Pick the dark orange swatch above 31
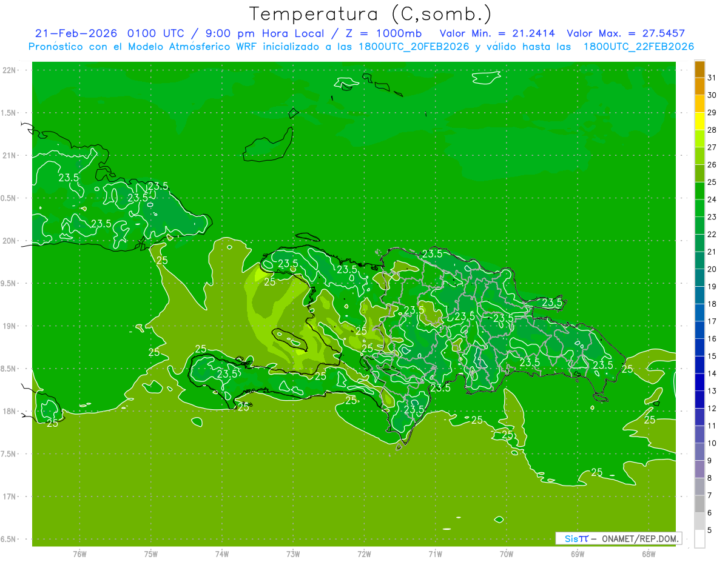 (x=699, y=69)
